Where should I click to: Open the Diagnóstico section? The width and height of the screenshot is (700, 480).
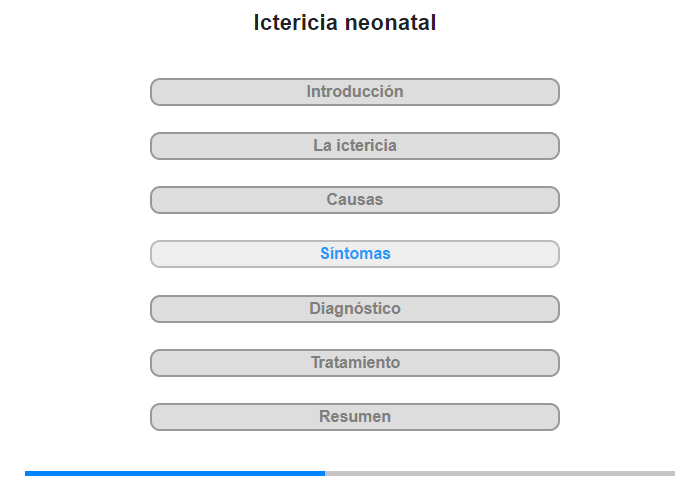354,309
